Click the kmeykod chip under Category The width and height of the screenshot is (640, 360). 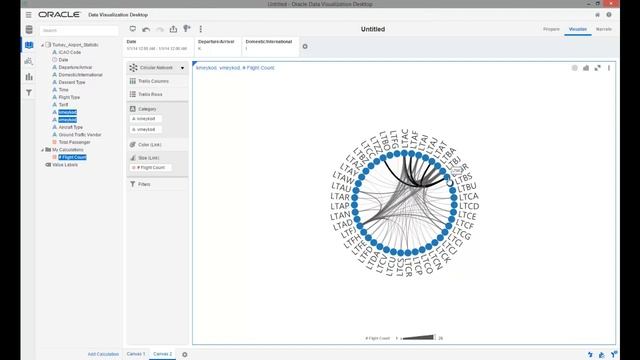coord(146,119)
